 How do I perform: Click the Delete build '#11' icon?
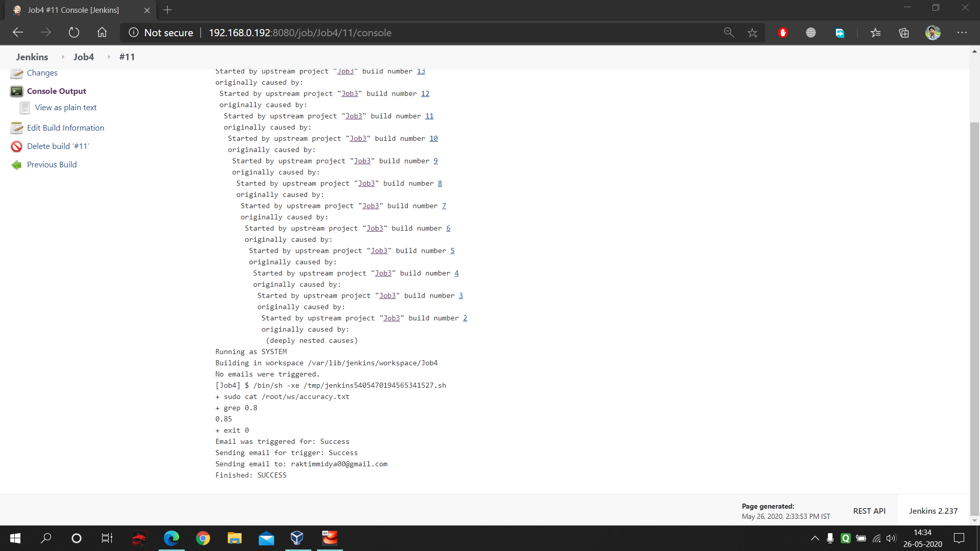(x=17, y=146)
